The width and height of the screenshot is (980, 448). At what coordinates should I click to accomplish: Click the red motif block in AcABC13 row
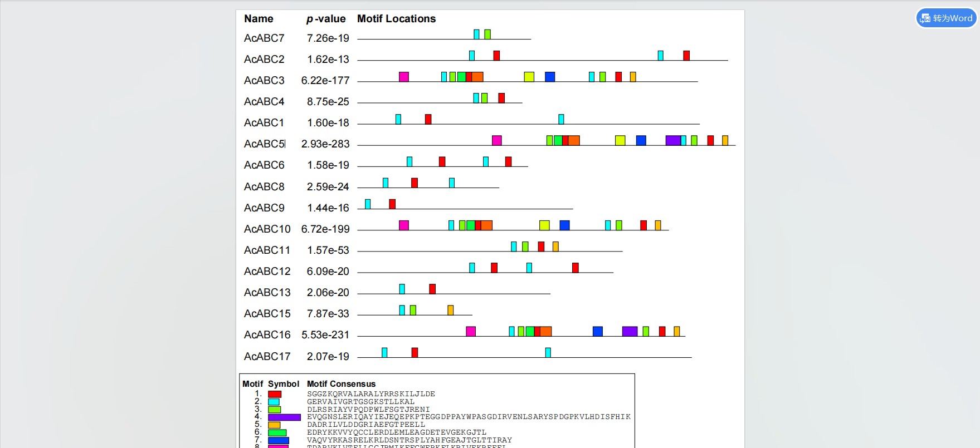tap(432, 289)
